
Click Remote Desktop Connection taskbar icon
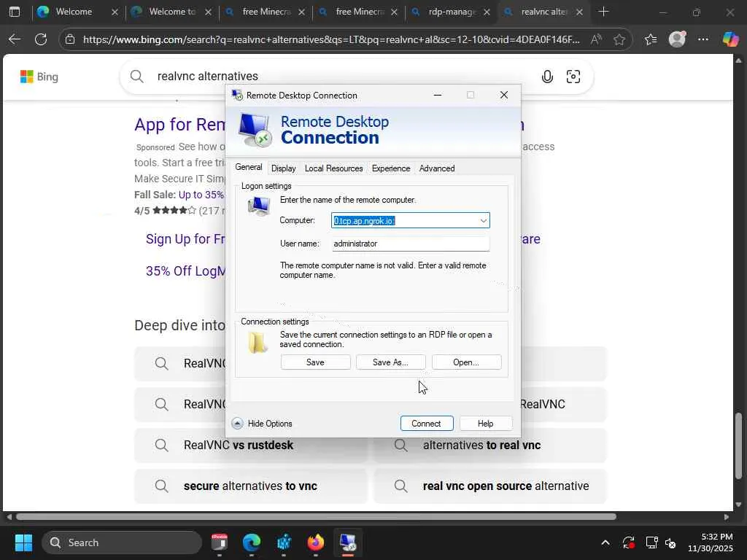[348, 542]
